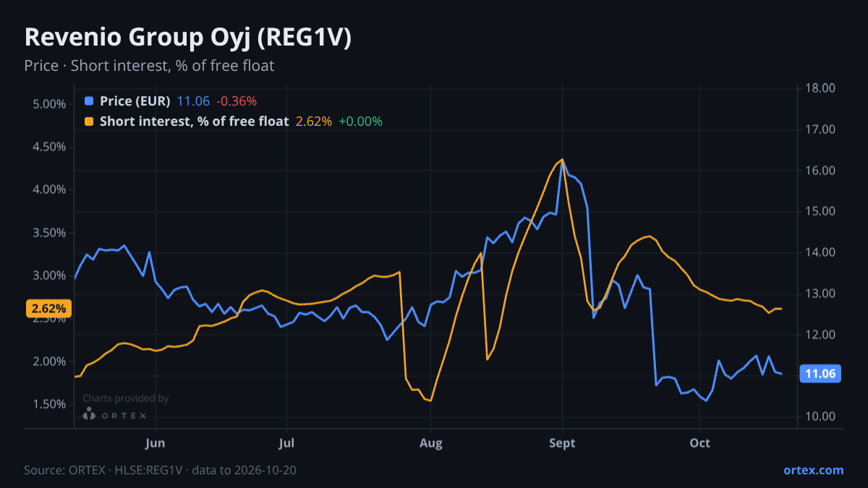
Task: Click the 'Charts provided by' caption
Action: click(126, 398)
